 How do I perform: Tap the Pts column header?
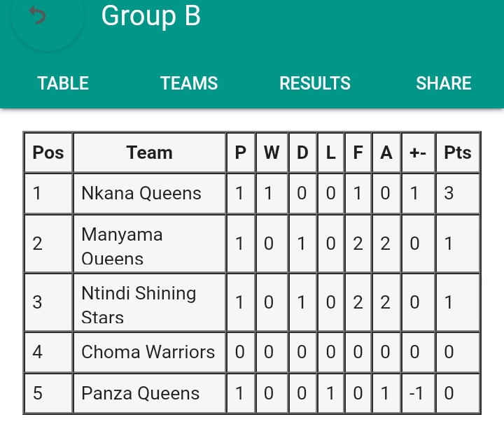458,153
